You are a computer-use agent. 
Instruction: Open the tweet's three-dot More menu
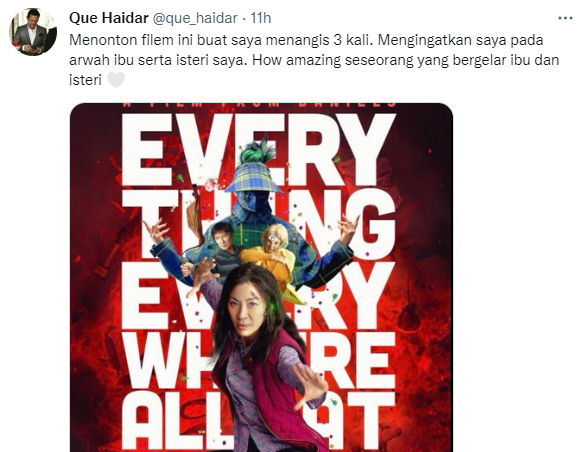[565, 18]
